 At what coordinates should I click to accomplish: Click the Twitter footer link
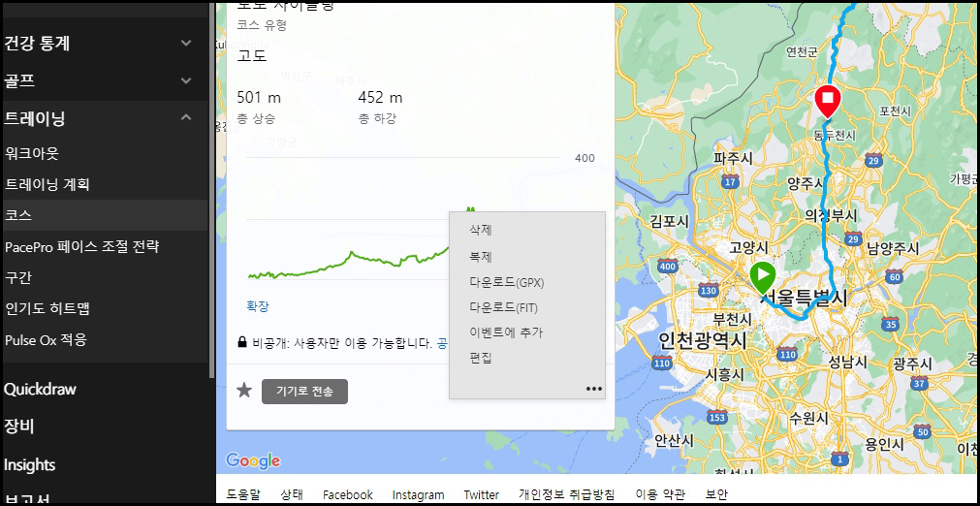(481, 494)
